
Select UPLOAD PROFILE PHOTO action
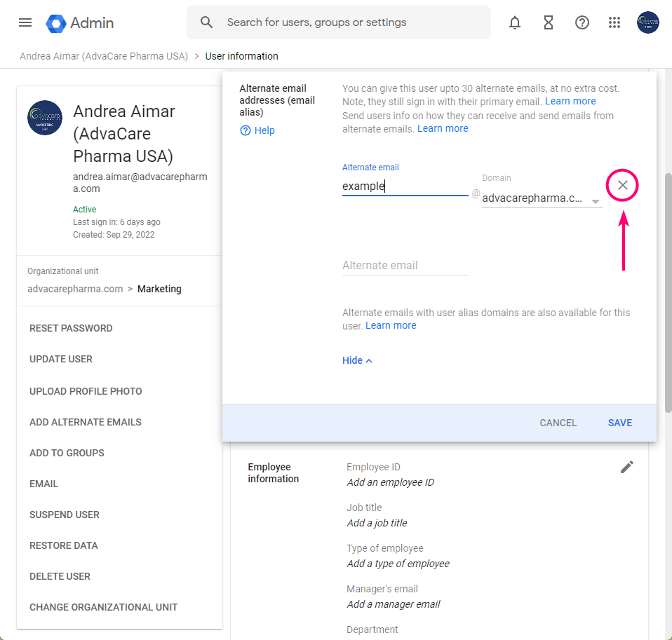click(x=86, y=391)
